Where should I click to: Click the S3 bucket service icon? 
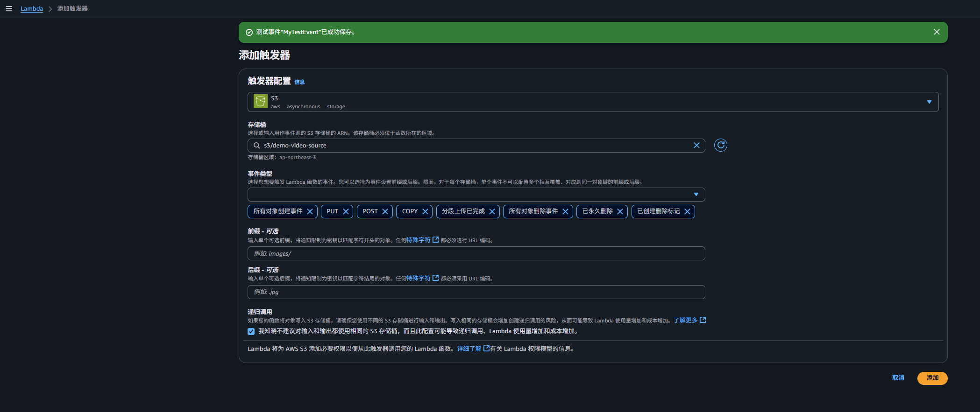260,101
